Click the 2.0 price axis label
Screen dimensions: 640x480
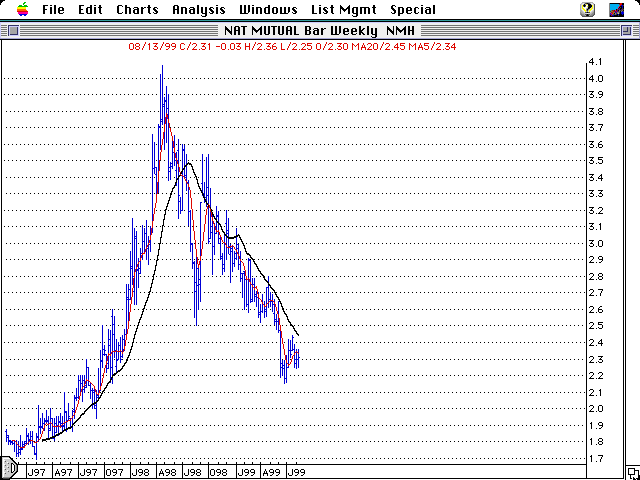click(596, 409)
